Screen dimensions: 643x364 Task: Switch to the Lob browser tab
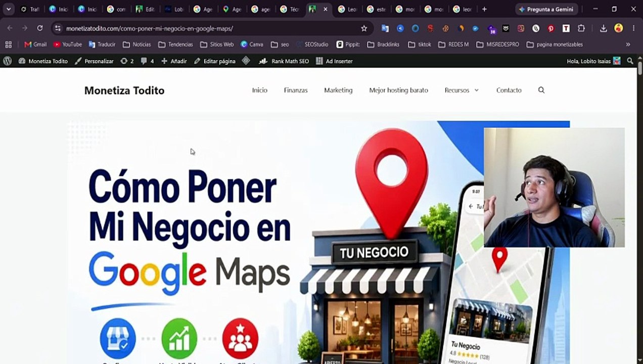(174, 9)
